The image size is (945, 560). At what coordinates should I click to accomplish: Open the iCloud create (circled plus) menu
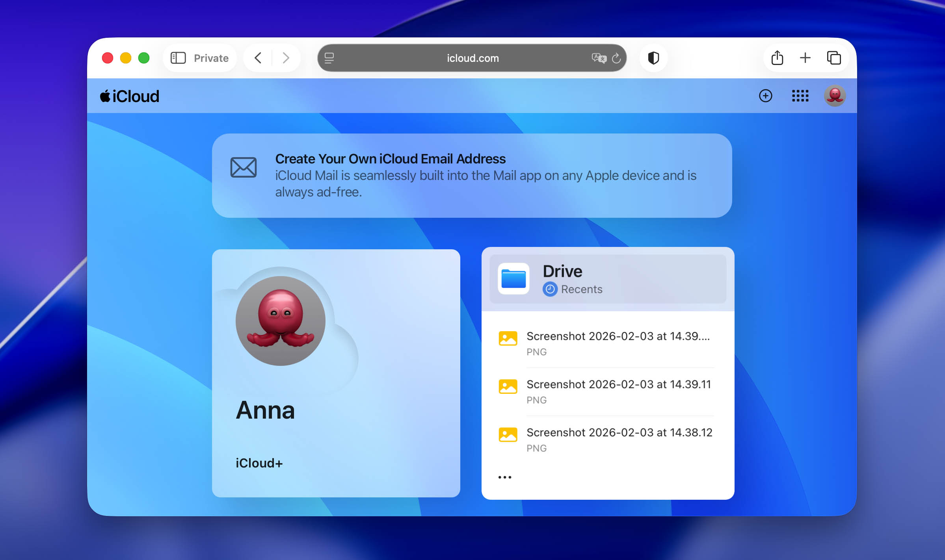pos(765,96)
